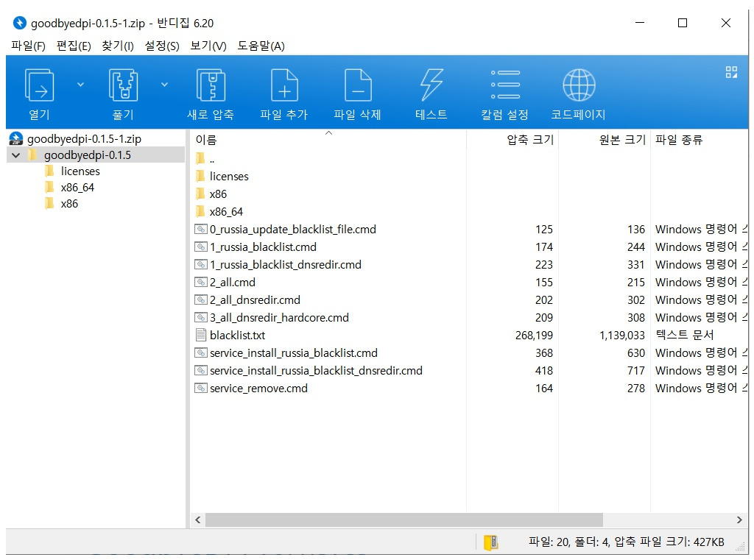Image resolution: width=754 pixels, height=560 pixels.
Task: Open dropdown arrow next to 풀기 button
Action: [164, 85]
